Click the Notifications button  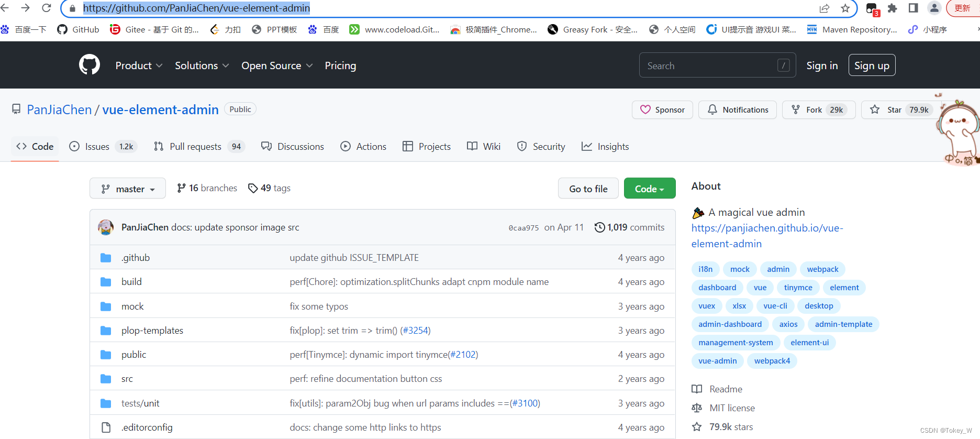tap(738, 109)
